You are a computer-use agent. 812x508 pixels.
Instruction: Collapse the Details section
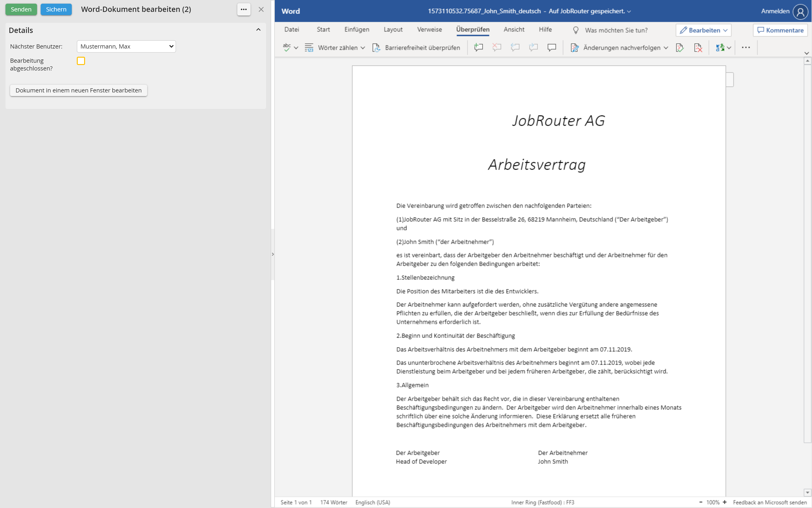coord(258,30)
